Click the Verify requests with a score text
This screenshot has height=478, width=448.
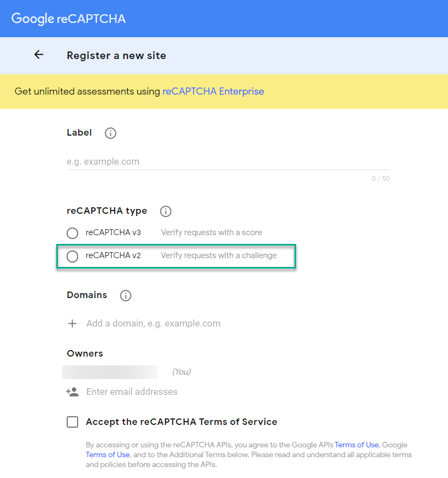tap(211, 232)
